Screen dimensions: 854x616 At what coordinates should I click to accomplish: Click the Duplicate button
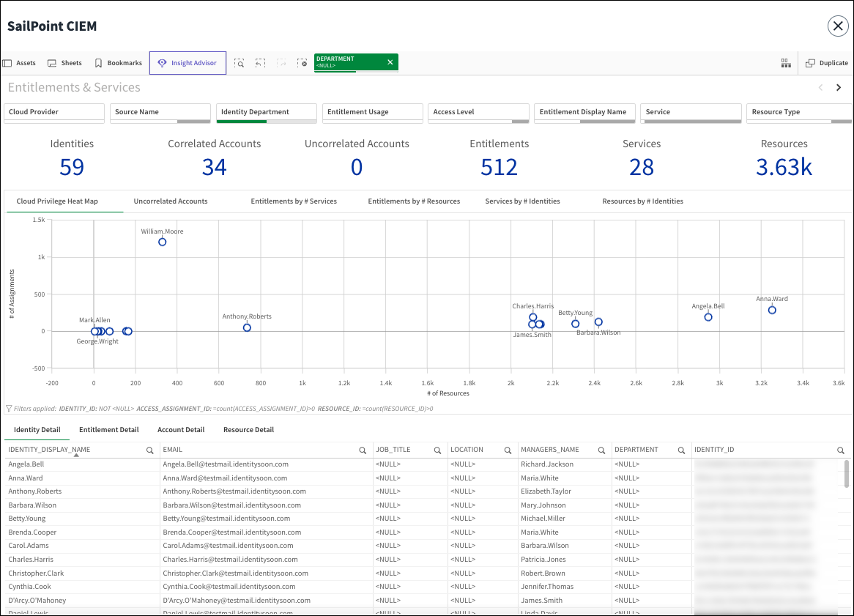pos(827,63)
